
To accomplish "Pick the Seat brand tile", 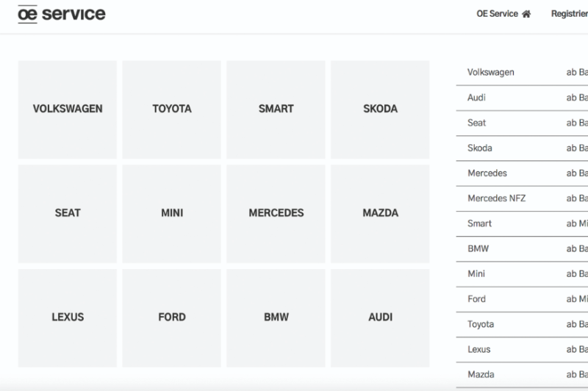I will click(x=68, y=213).
